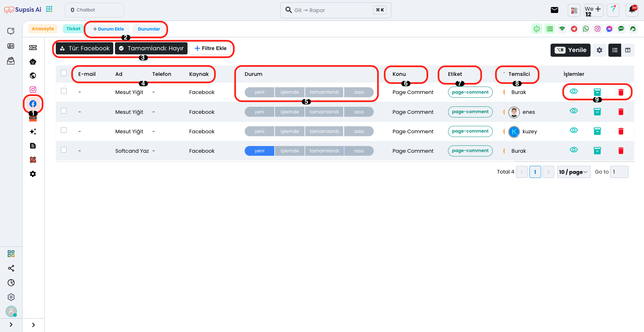The width and height of the screenshot is (644, 332).
Task: Open the ticket list icon in the sidebar
Action: (x=33, y=48)
